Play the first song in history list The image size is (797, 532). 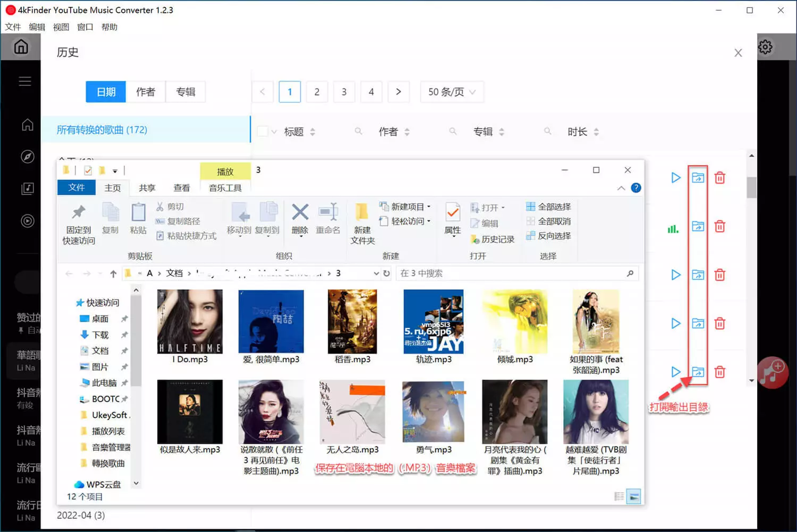[675, 178]
